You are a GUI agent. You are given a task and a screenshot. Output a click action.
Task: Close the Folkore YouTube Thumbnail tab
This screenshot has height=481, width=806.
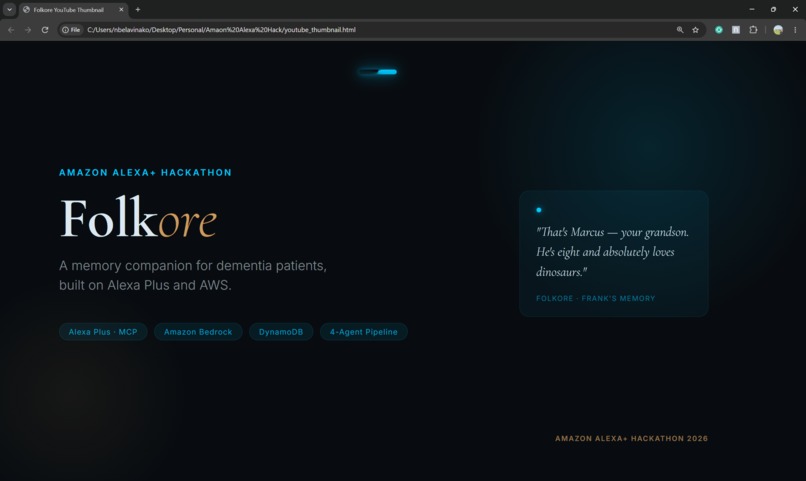(121, 9)
